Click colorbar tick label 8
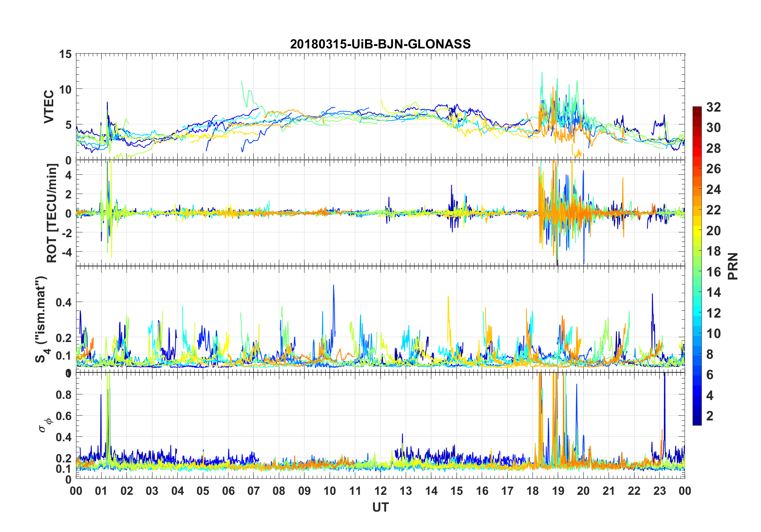The width and height of the screenshot is (761, 532). 710,354
